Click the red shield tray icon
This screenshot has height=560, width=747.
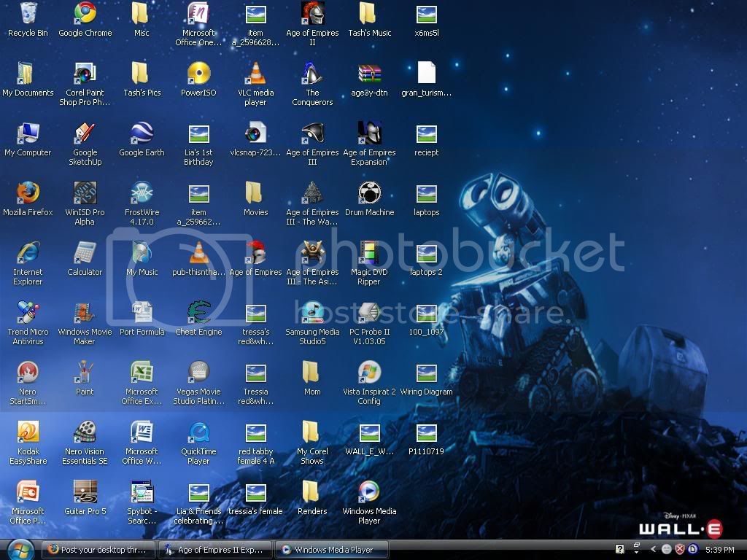tap(680, 549)
